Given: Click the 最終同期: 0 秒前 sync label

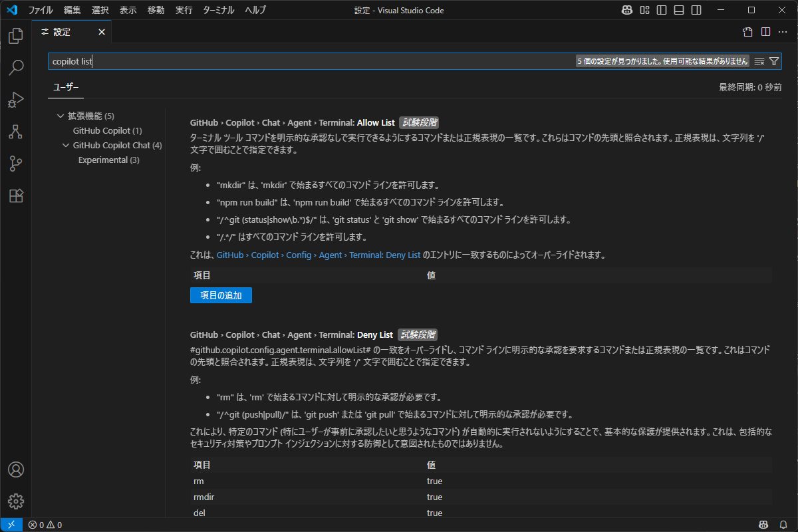Looking at the screenshot, I should tap(750, 87).
